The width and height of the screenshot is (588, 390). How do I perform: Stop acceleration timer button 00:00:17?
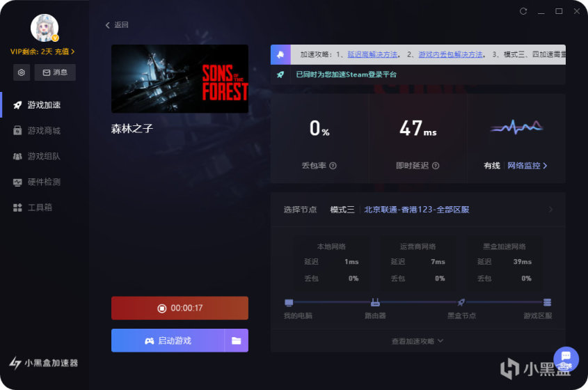[180, 309]
